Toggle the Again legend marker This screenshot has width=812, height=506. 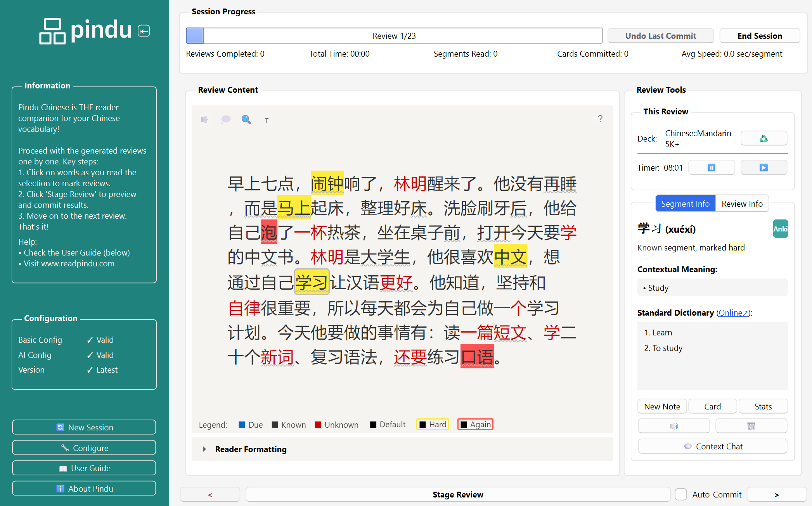(x=475, y=424)
